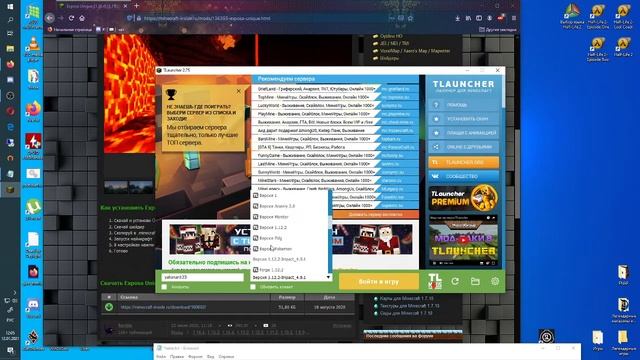The width and height of the screenshot is (640, 360).
Task: Open the TL Mods icon
Action: (434, 281)
